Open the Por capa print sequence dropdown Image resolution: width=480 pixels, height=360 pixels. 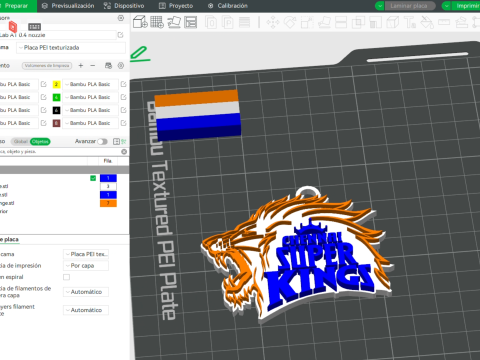pyautogui.click(x=86, y=266)
